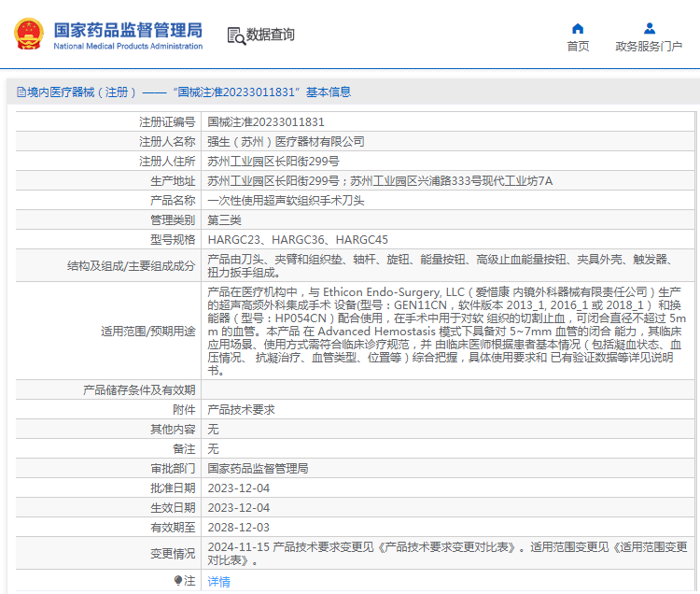Image resolution: width=700 pixels, height=594 pixels.
Task: Click the bulb icon beside 注
Action: coord(178,581)
